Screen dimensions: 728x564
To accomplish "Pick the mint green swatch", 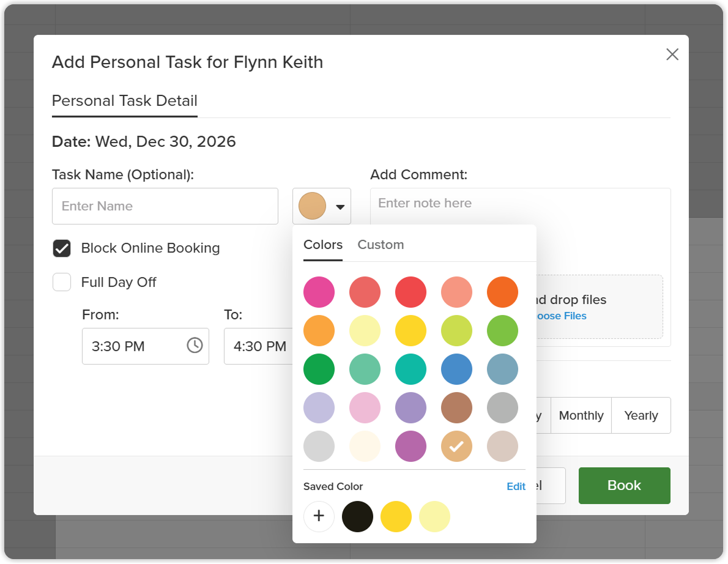I will [365, 369].
